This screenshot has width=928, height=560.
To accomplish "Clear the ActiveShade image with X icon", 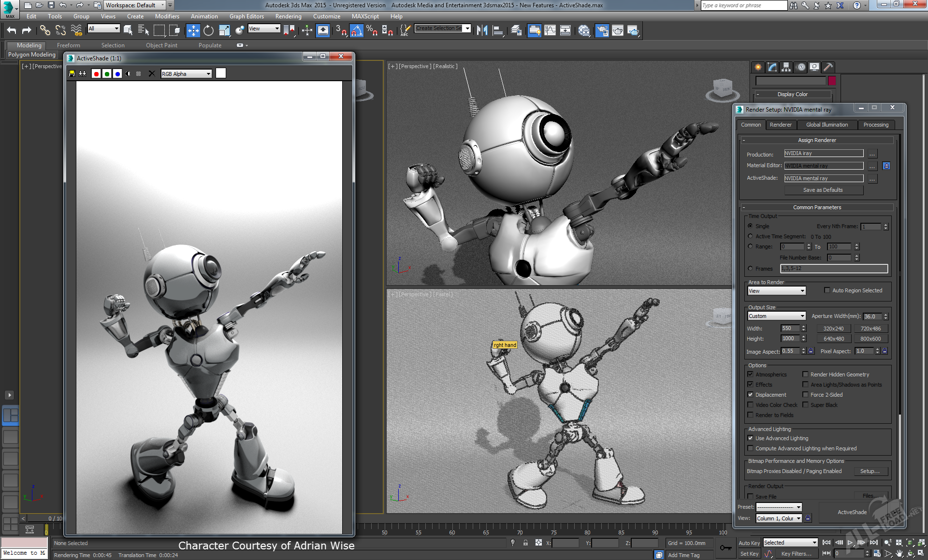I will (x=152, y=73).
